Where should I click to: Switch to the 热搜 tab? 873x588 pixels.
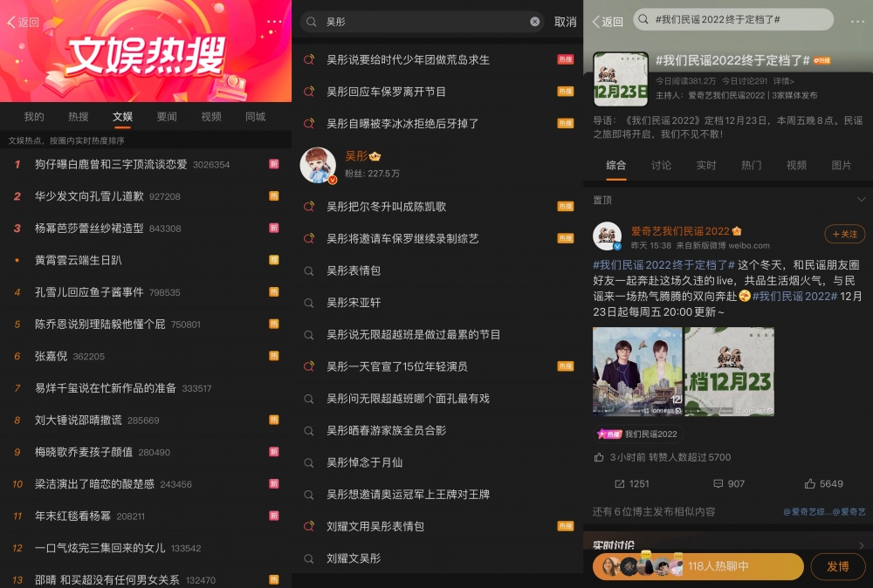click(79, 117)
